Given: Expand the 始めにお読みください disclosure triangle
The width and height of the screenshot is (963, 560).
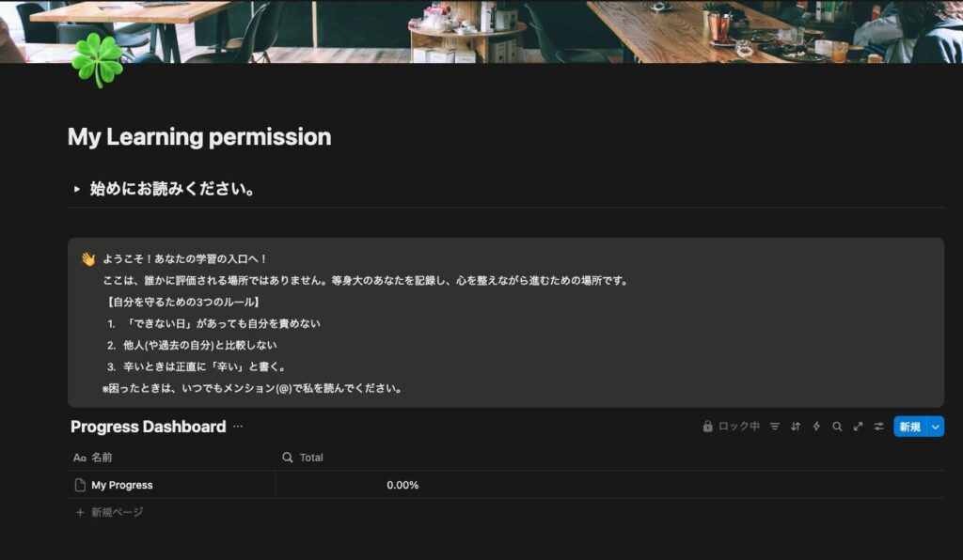Looking at the screenshot, I should pyautogui.click(x=76, y=187).
